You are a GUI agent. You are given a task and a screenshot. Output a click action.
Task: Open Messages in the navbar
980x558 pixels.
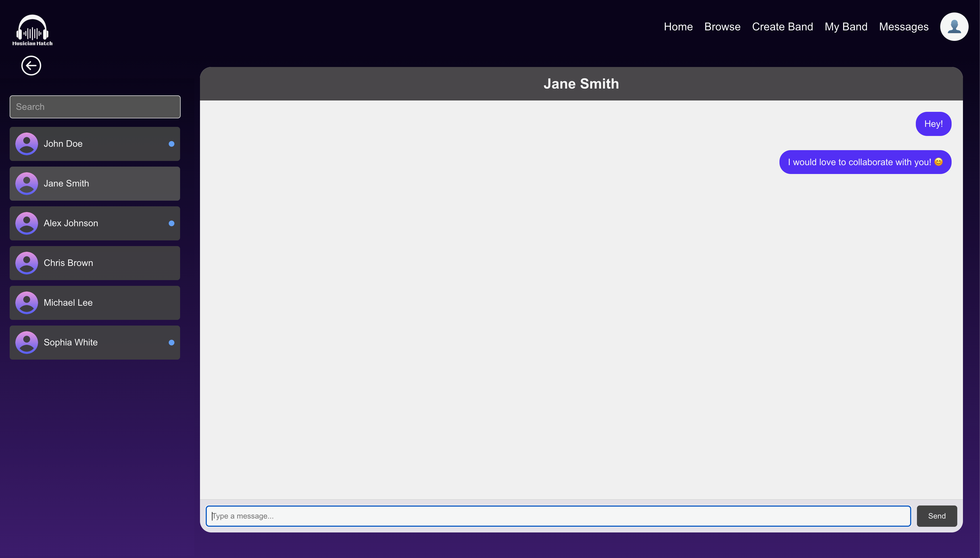(904, 27)
